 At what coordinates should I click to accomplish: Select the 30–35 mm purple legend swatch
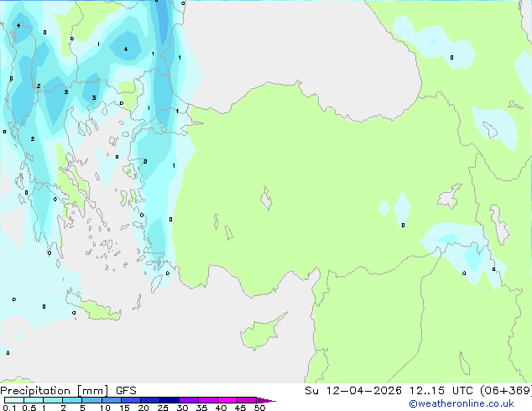188,400
